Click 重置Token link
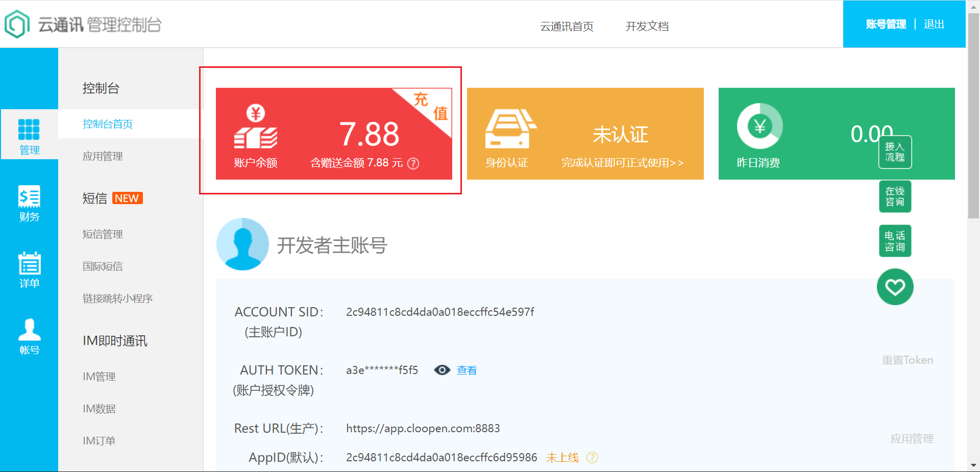The image size is (980, 472). tap(908, 360)
